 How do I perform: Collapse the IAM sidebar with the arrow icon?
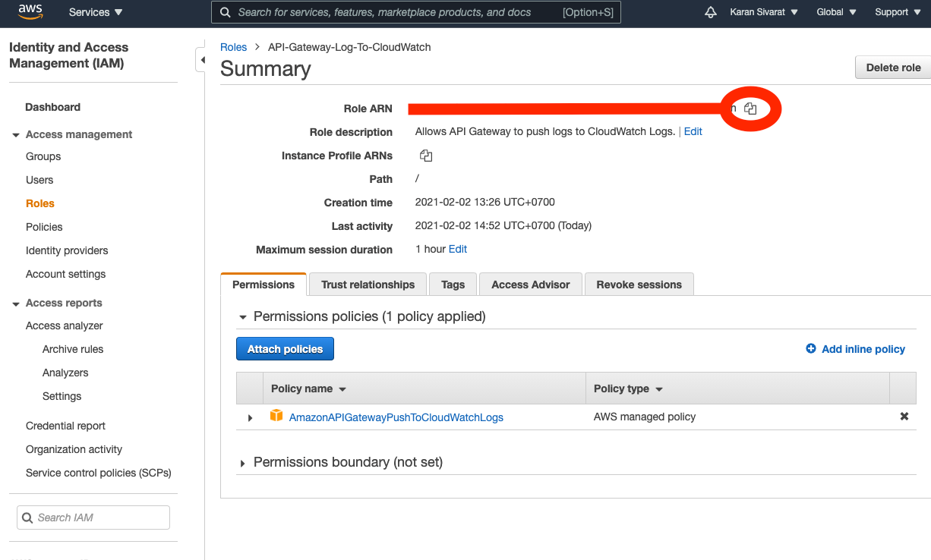202,58
